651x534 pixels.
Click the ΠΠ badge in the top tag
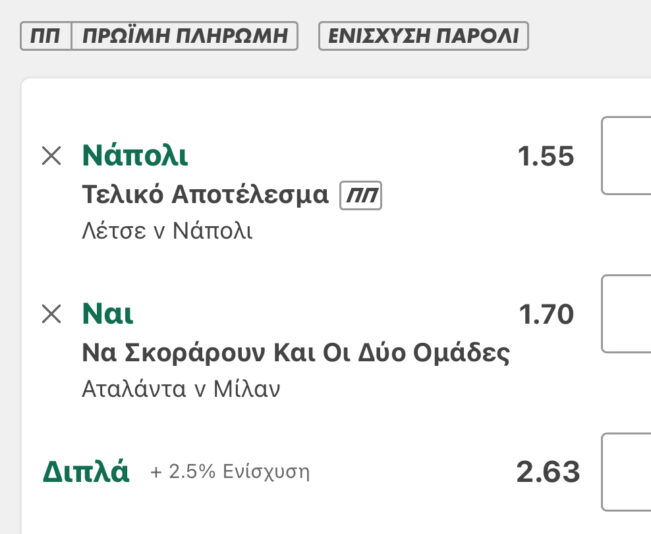coord(45,36)
